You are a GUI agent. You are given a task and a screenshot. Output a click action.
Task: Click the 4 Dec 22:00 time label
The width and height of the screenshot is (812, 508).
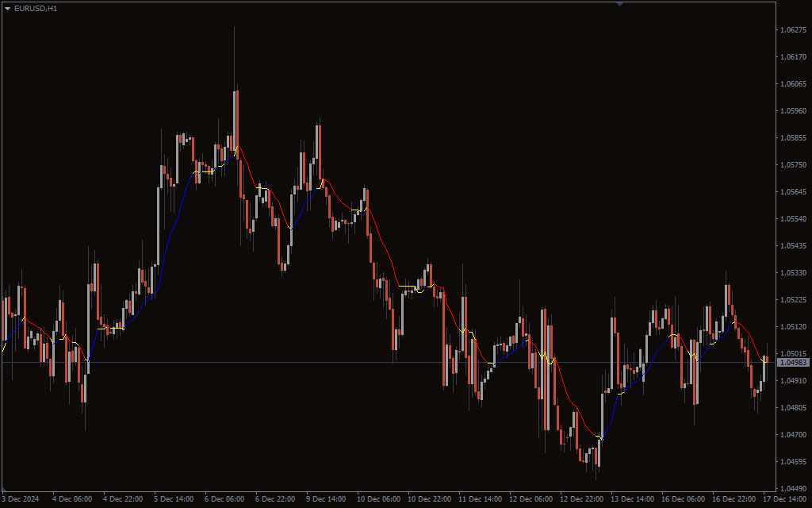[x=123, y=499]
